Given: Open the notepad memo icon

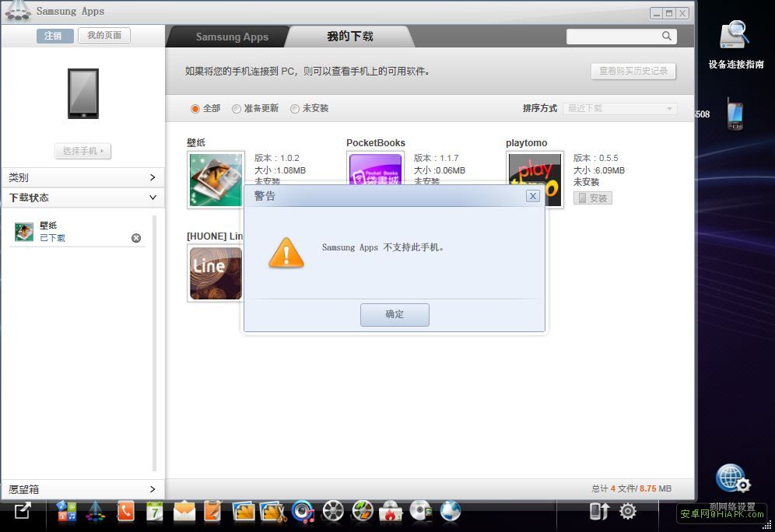Looking at the screenshot, I should [x=213, y=511].
